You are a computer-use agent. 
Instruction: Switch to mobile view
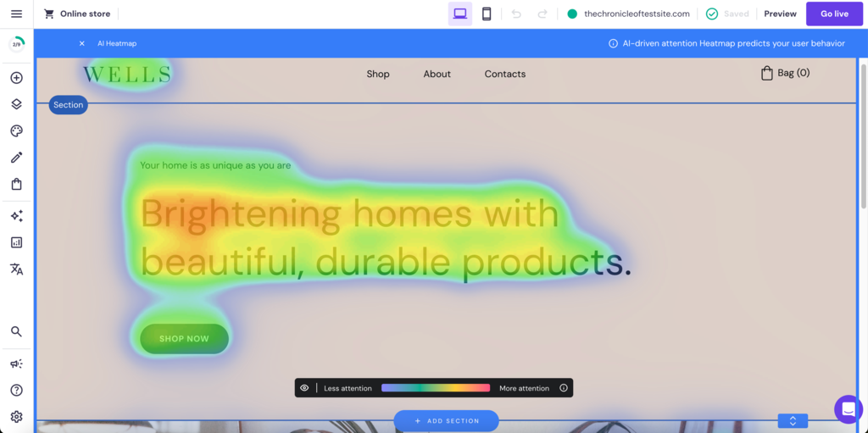[x=487, y=14]
